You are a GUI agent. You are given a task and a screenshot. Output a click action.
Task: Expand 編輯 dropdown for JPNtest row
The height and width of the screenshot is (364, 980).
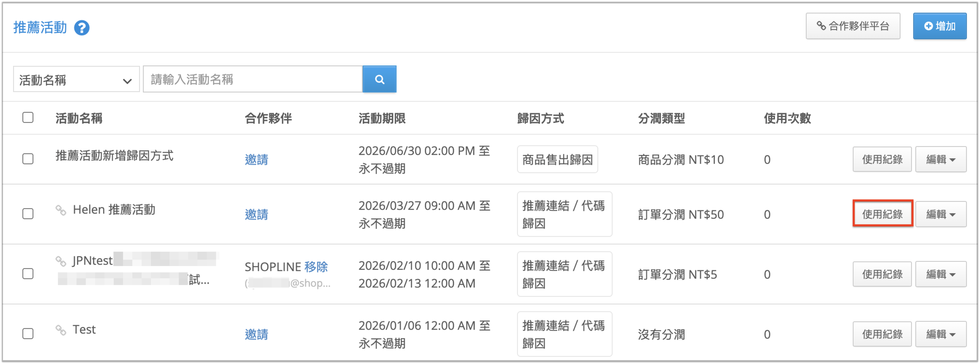point(941,274)
